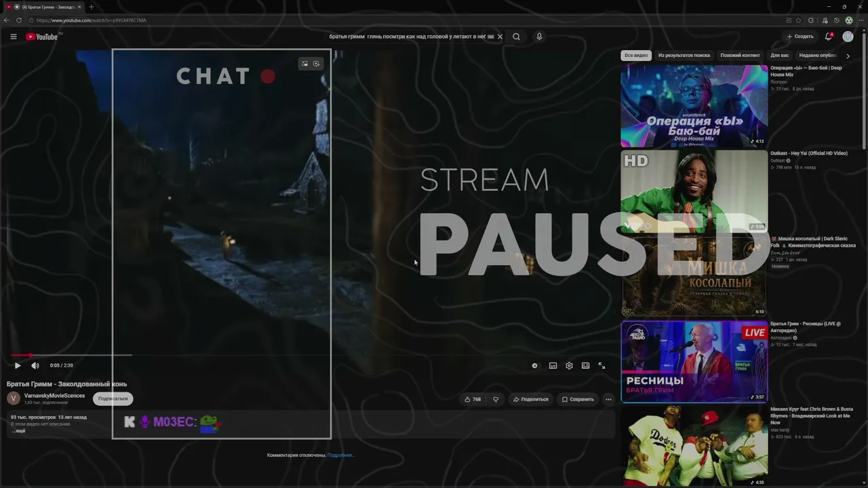The height and width of the screenshot is (488, 868).
Task: Clear the YouTube search query
Action: (x=500, y=37)
